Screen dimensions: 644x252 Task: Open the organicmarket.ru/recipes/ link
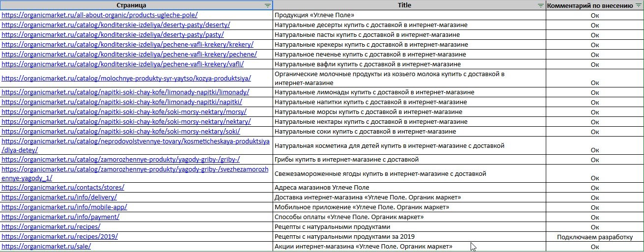tap(51, 227)
